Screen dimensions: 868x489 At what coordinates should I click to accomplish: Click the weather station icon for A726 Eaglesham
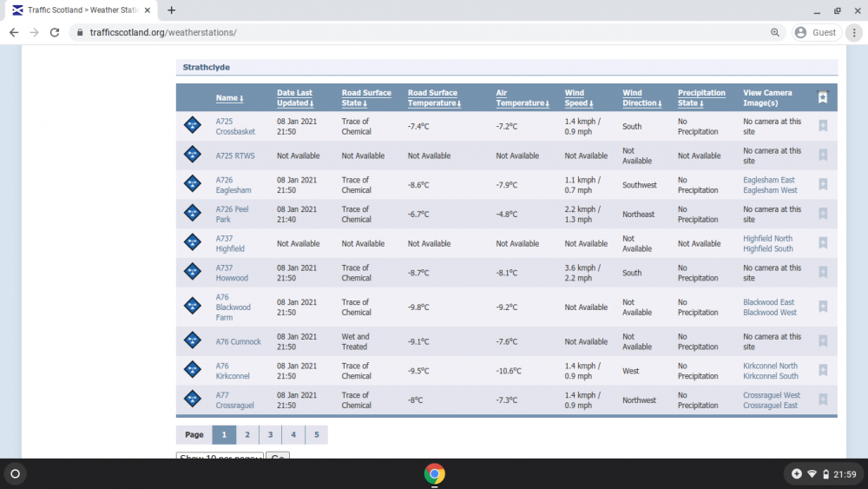coord(192,183)
